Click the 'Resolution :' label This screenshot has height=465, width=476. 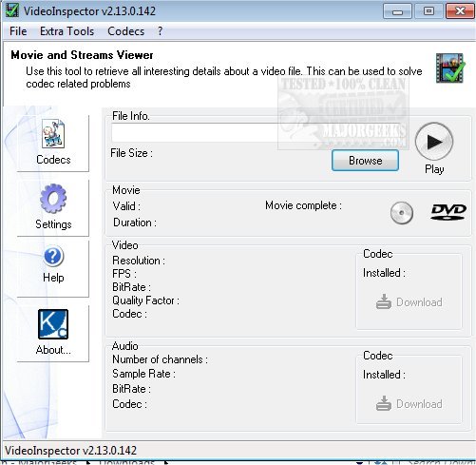[x=139, y=261]
